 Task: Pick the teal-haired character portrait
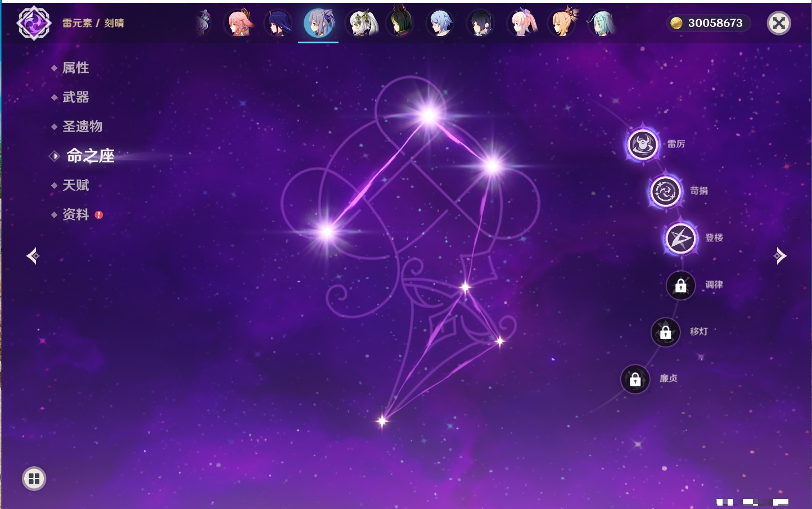tap(601, 23)
